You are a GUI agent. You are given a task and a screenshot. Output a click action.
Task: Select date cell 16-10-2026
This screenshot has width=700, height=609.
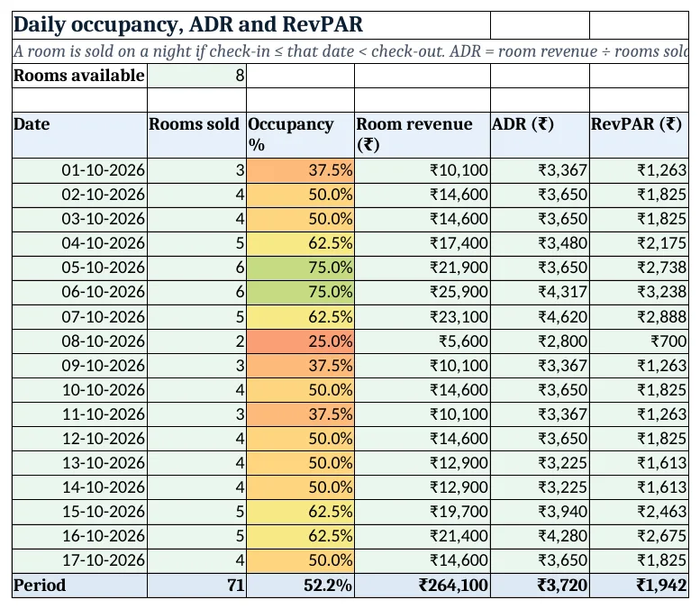click(79, 536)
